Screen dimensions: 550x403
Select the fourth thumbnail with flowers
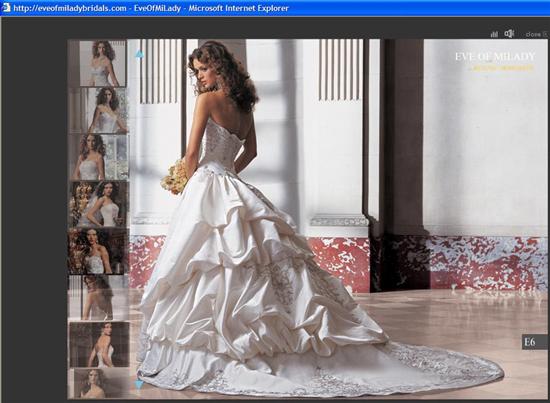pyautogui.click(x=99, y=204)
